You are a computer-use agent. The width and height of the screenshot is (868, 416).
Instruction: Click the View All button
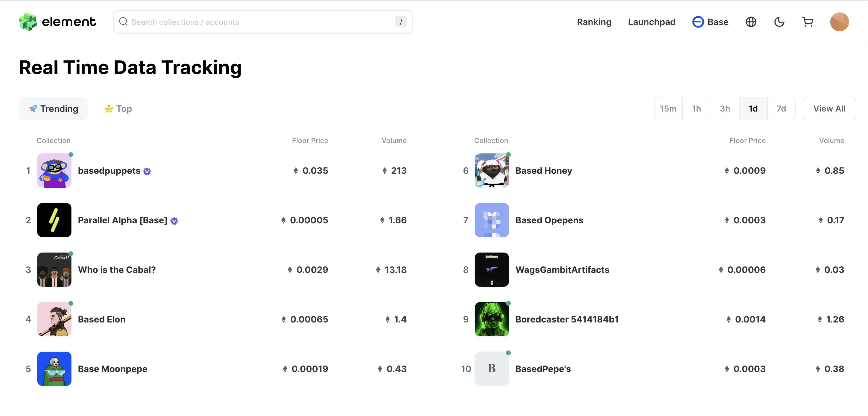(x=829, y=109)
